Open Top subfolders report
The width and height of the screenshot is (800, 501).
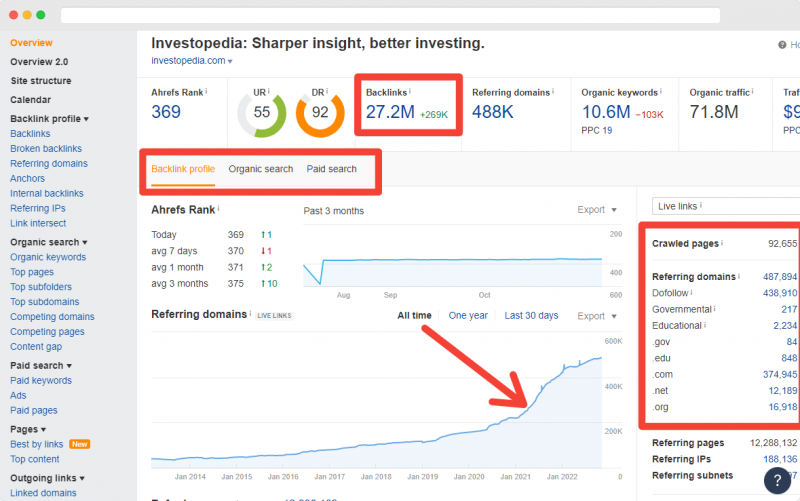(41, 287)
